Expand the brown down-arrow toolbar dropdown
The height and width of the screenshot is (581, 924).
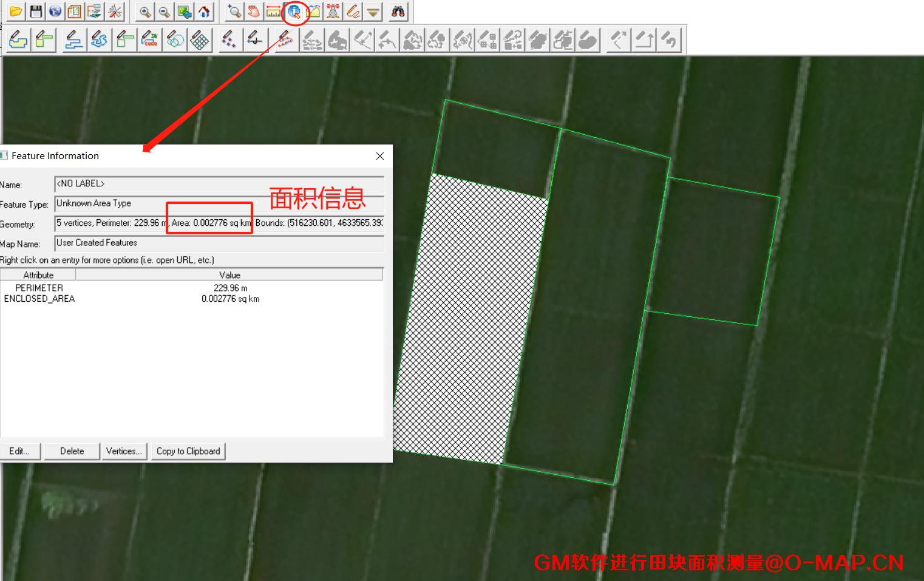(x=373, y=12)
